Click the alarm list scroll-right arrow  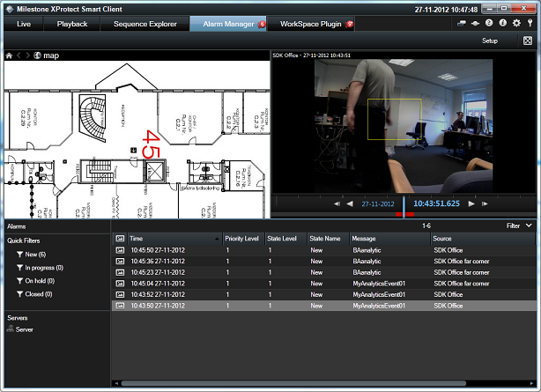click(531, 383)
